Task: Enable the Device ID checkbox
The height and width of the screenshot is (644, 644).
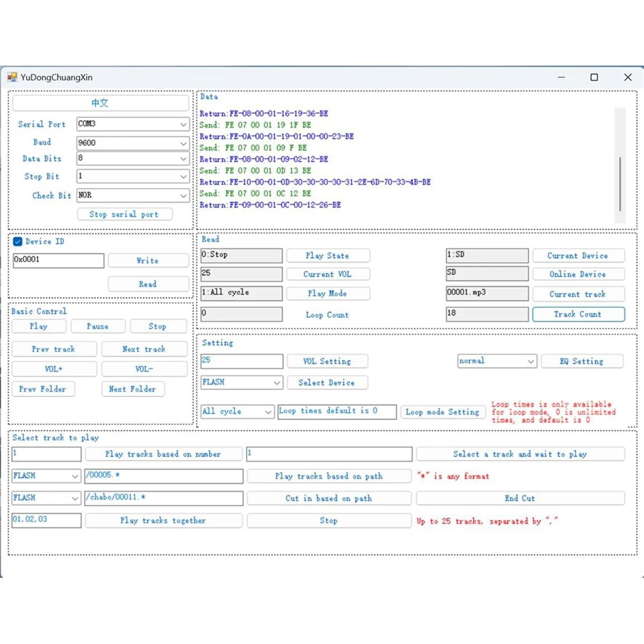Action: pos(18,241)
